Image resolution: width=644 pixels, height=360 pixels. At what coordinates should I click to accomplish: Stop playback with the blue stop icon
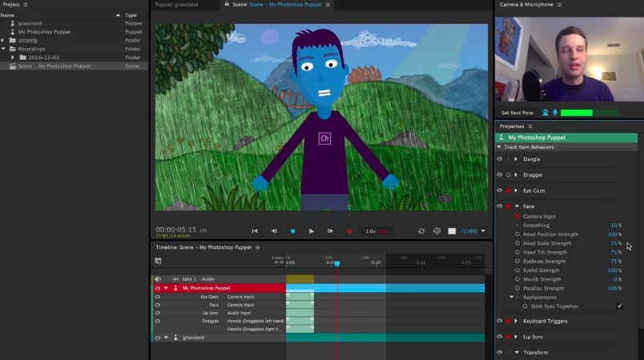click(293, 231)
